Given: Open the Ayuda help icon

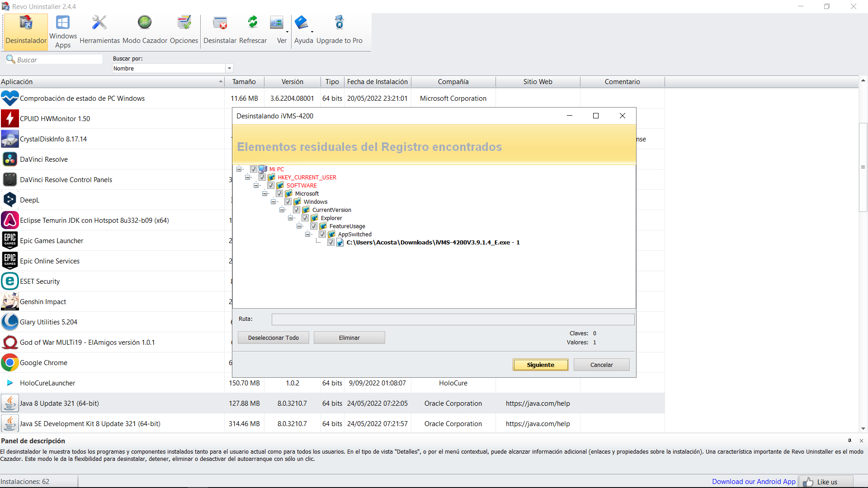Looking at the screenshot, I should (302, 23).
